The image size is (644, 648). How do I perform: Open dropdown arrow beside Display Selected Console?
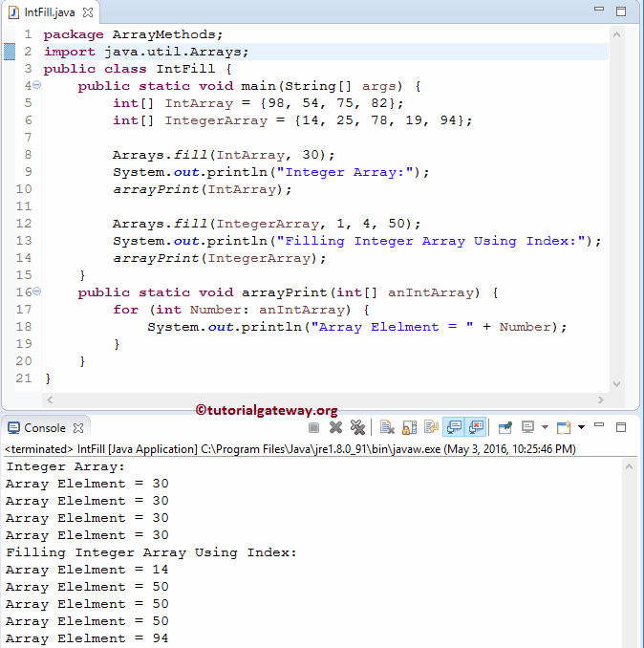pyautogui.click(x=544, y=427)
